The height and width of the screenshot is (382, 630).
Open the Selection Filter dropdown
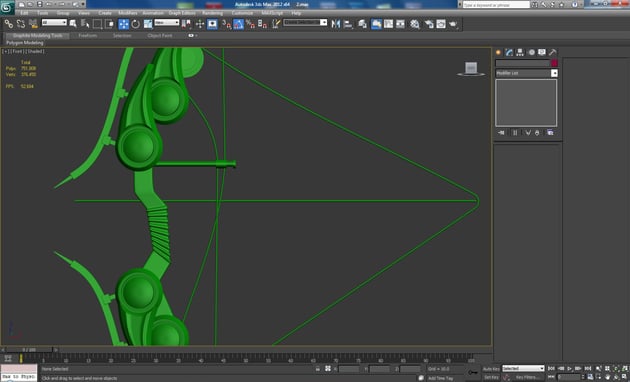tap(54, 22)
